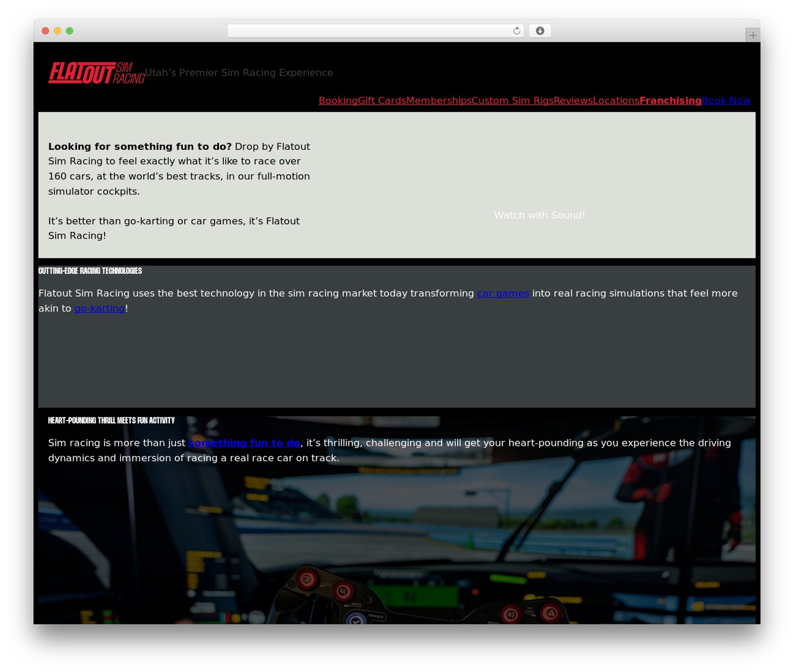This screenshot has height=672, width=794.
Task: Follow the "go-karting" hyperlink
Action: tap(99, 308)
